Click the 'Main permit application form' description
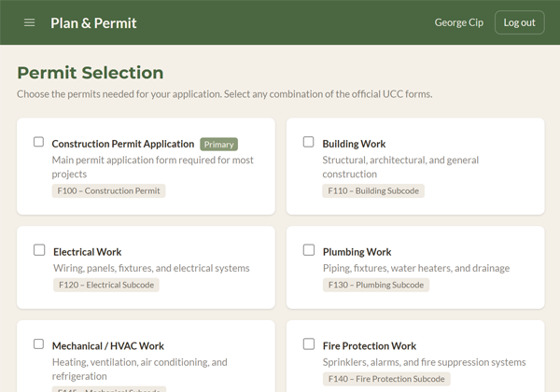The width and height of the screenshot is (560, 392). tap(152, 167)
